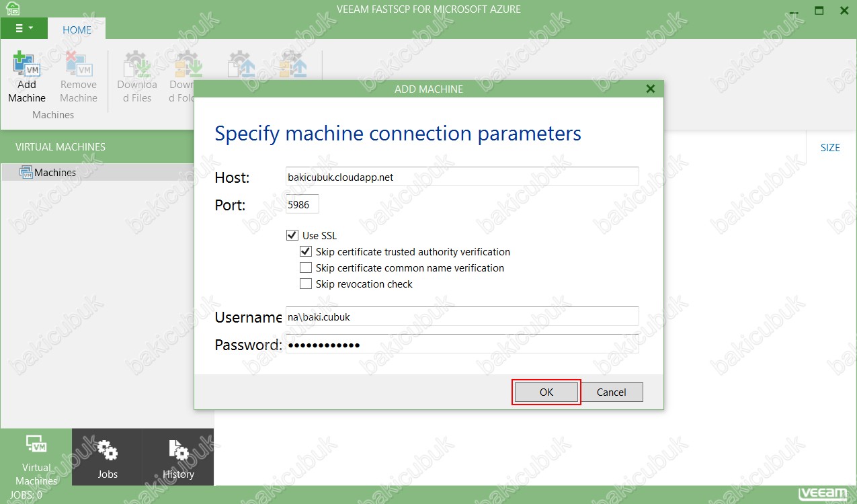Image resolution: width=857 pixels, height=504 pixels.
Task: Click the upload folder ribbon icon
Action: point(294,65)
